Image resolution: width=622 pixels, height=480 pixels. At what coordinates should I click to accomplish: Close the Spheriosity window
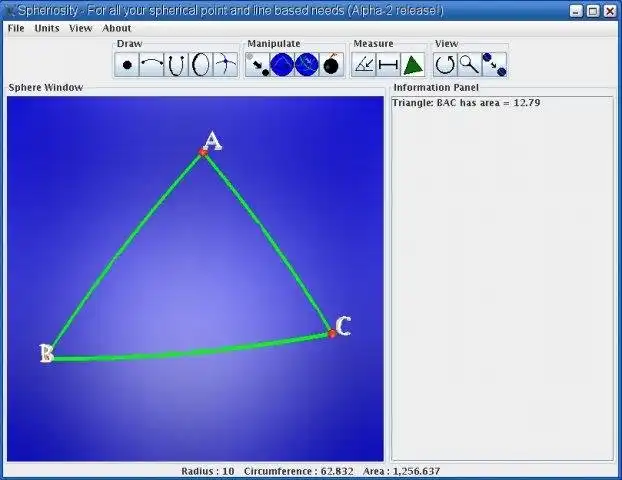pos(610,11)
